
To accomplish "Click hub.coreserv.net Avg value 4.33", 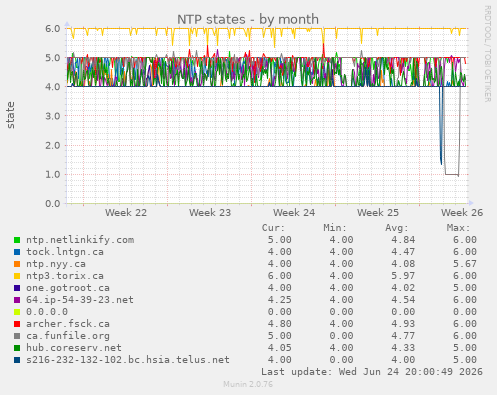I will pos(403,348).
